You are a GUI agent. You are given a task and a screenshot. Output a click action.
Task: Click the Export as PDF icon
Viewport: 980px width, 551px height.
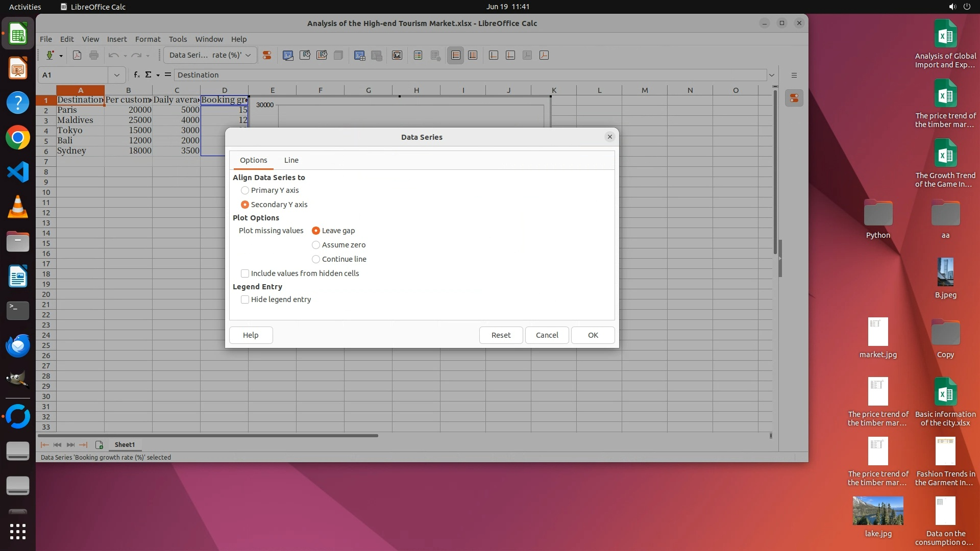tap(77, 55)
